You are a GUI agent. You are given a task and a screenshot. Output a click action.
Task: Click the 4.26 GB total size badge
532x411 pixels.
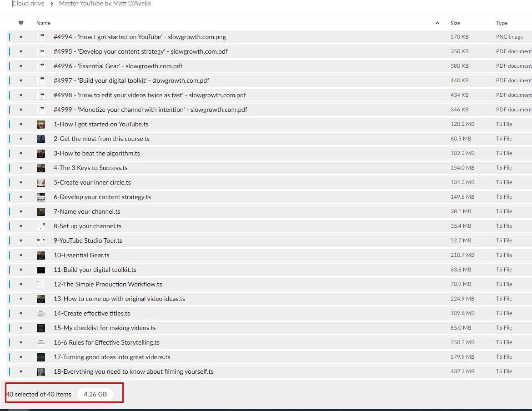tap(95, 394)
